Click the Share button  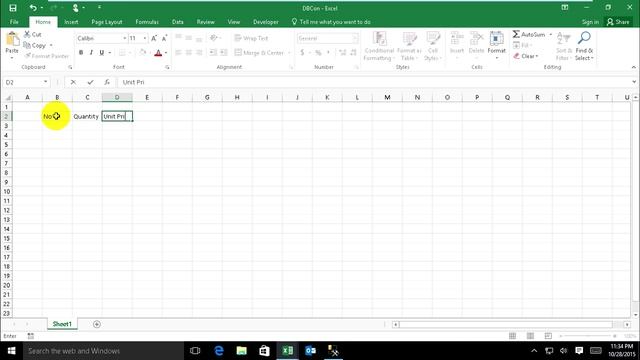[x=618, y=22]
